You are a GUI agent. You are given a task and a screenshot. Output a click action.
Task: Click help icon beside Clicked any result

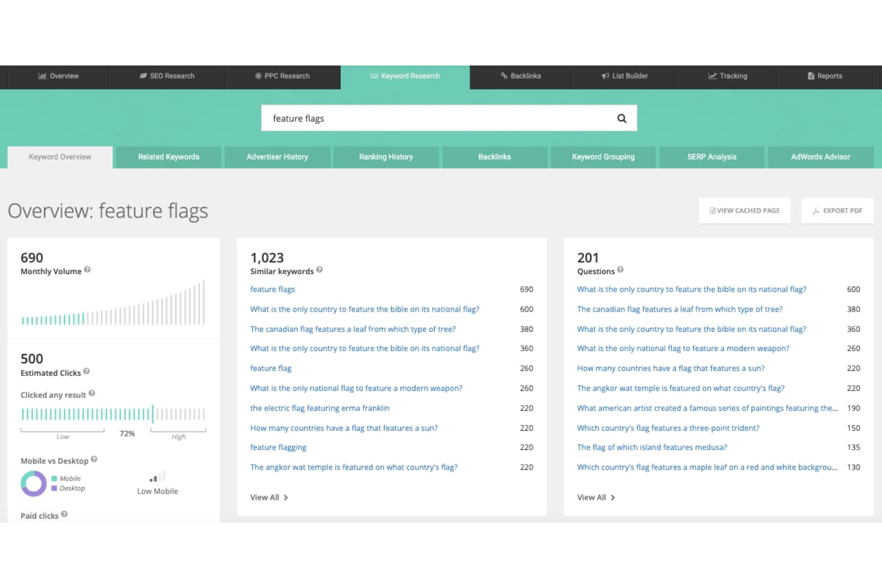(92, 394)
